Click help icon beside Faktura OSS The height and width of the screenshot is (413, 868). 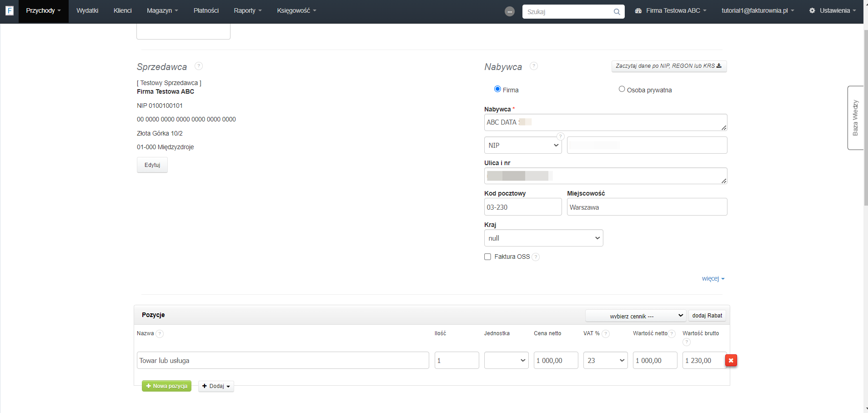pos(536,257)
